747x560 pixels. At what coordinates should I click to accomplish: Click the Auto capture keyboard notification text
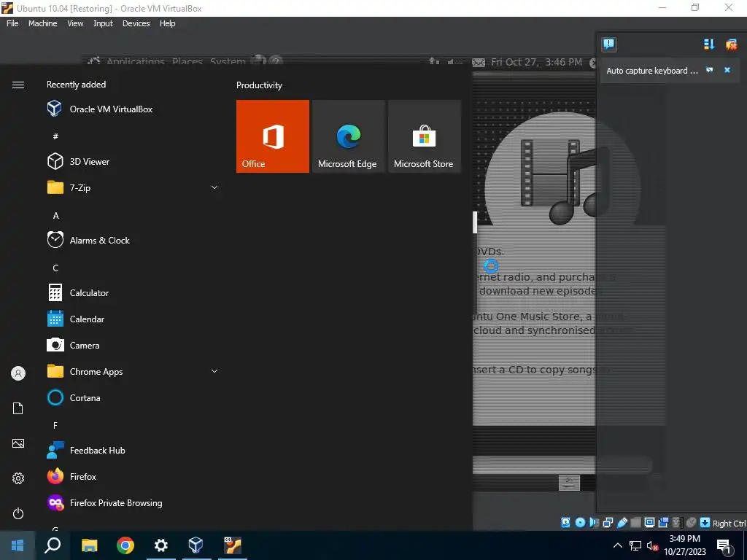(x=651, y=71)
